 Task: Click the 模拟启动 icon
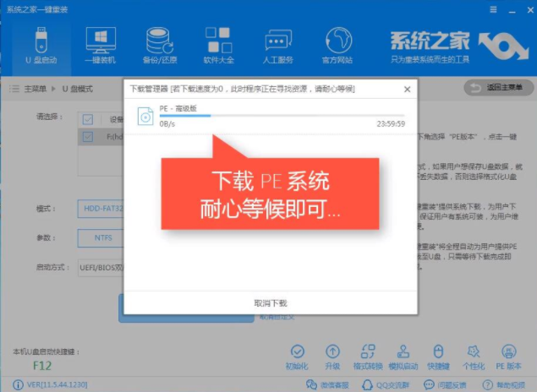pos(403,357)
